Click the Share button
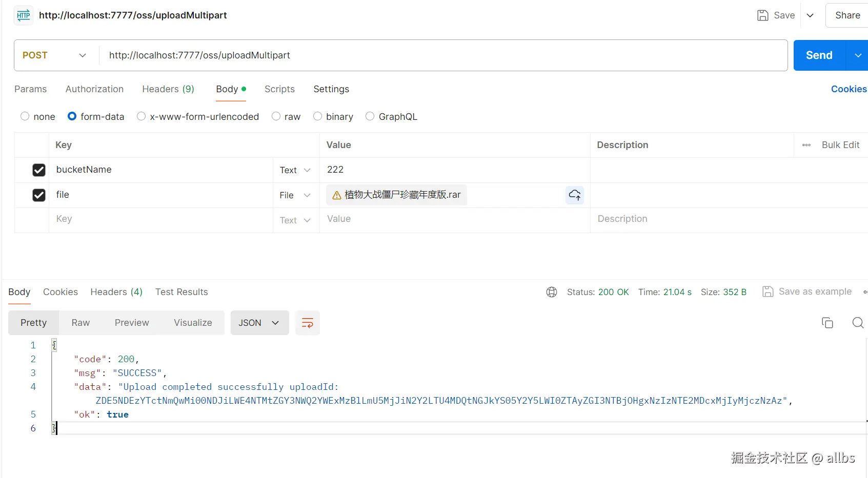This screenshot has width=868, height=478. click(x=847, y=15)
